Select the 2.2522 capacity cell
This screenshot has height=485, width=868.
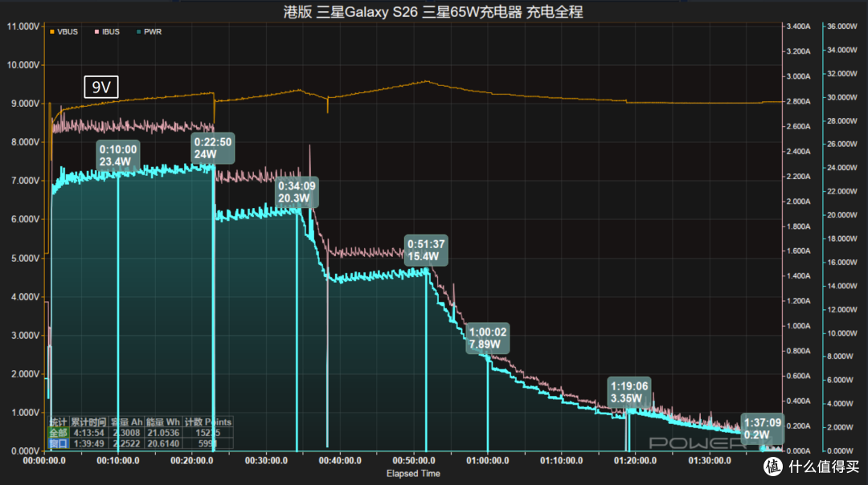click(x=126, y=443)
